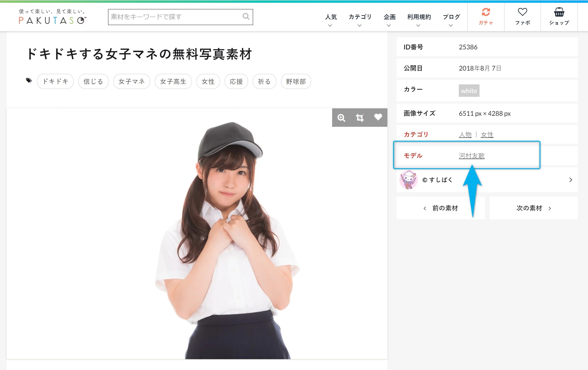The image size is (588, 370).
Task: Open the Favorites heart icon in header
Action: [522, 12]
